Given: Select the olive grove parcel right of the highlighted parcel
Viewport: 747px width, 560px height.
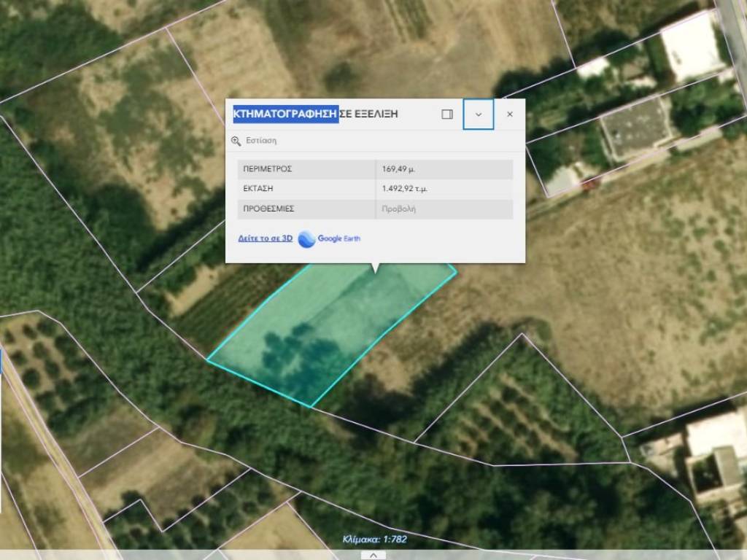Looking at the screenshot, I should 511,408.
